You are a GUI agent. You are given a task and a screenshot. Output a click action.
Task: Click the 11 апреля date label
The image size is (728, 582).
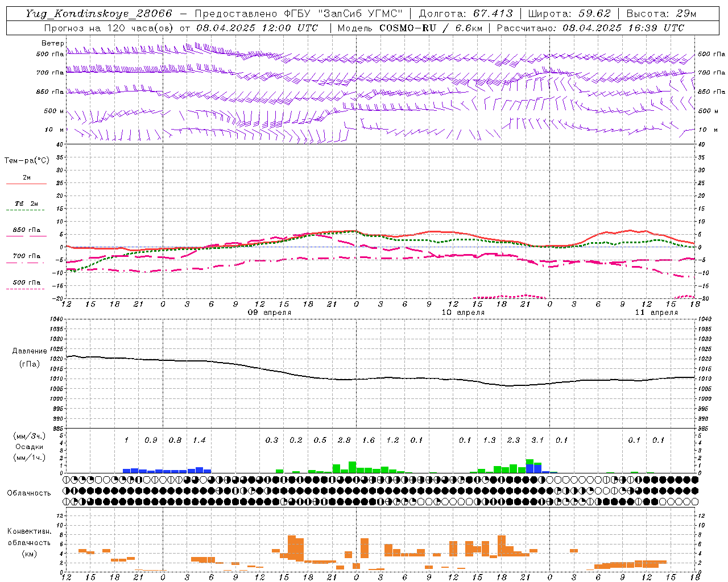[x=656, y=313]
